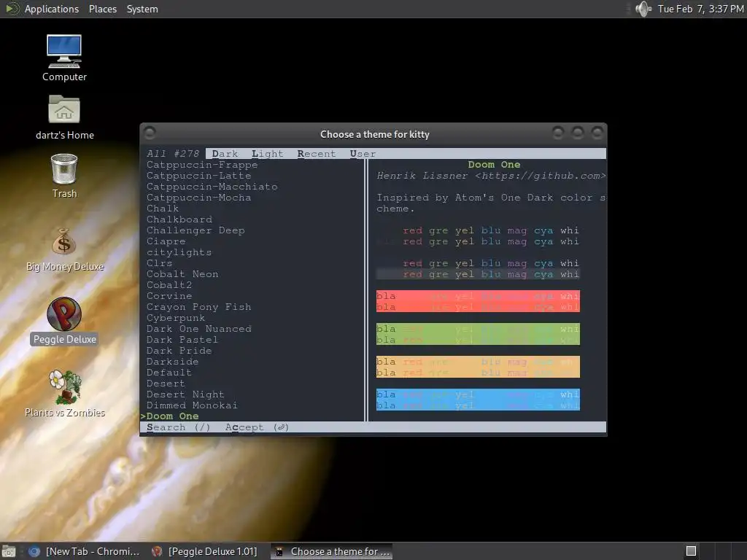Click the workspace switcher square
The width and height of the screenshot is (747, 560).
click(691, 551)
